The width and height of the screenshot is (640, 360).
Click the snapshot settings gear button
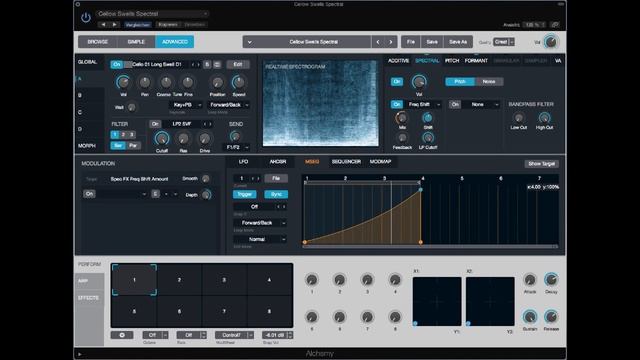pyautogui.click(x=122, y=335)
